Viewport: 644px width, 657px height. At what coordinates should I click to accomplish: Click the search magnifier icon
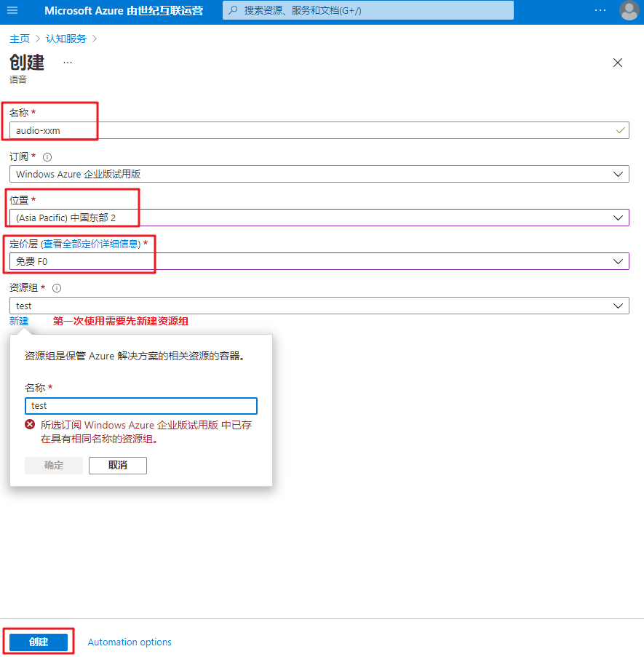coord(233,10)
